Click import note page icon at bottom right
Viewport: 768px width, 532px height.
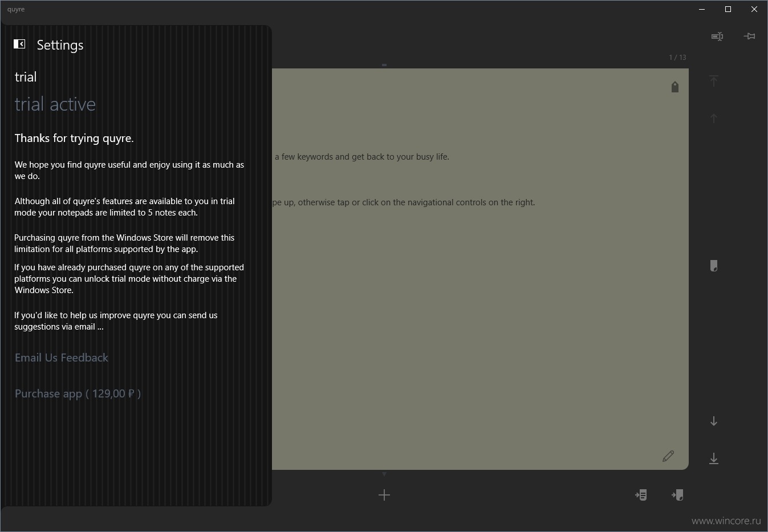click(x=677, y=495)
